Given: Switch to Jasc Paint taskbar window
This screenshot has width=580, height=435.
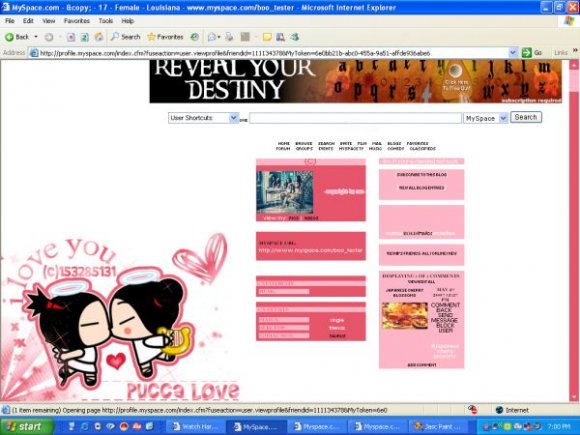Looking at the screenshot, I should coord(438,426).
